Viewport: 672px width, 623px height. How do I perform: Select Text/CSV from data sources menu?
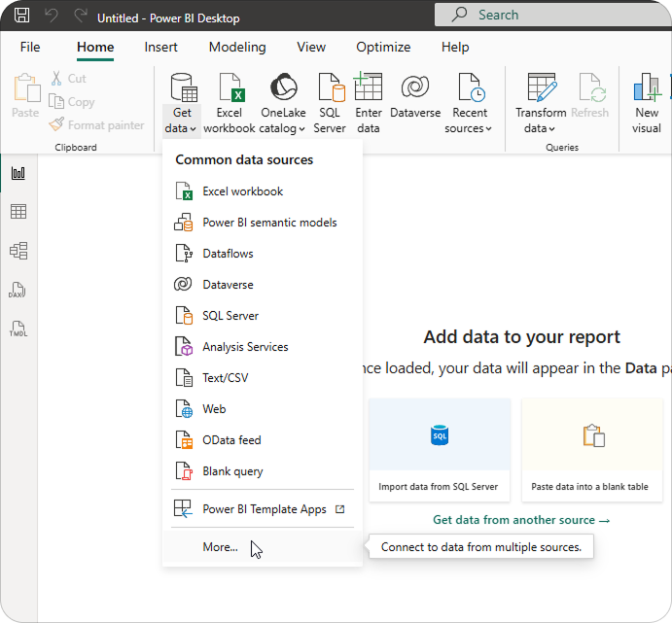coord(225,378)
